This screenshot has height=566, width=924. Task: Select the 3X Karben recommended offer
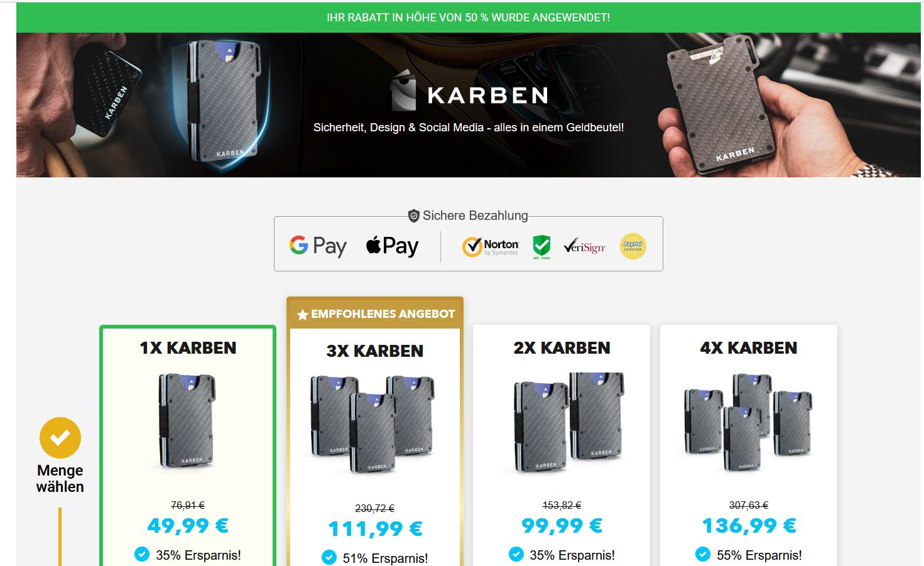tap(375, 433)
